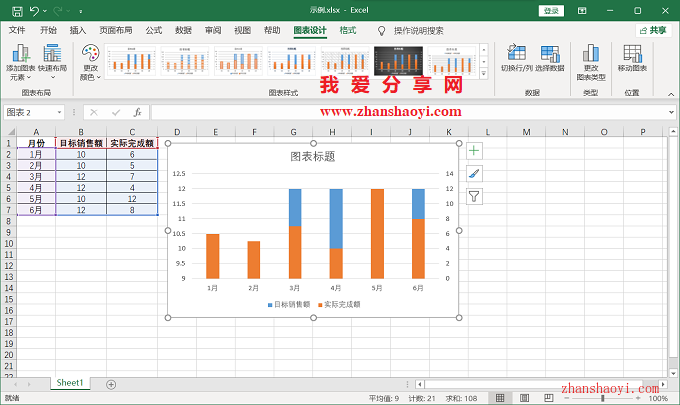The width and height of the screenshot is (680, 405).
Task: Select cell A4 containing 3月
Action: coord(36,176)
